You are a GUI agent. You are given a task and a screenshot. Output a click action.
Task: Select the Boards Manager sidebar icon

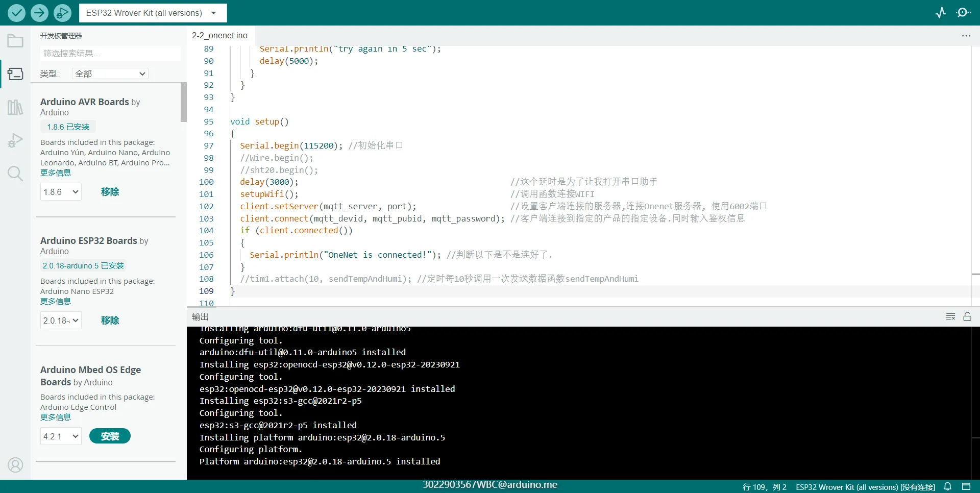[x=15, y=74]
